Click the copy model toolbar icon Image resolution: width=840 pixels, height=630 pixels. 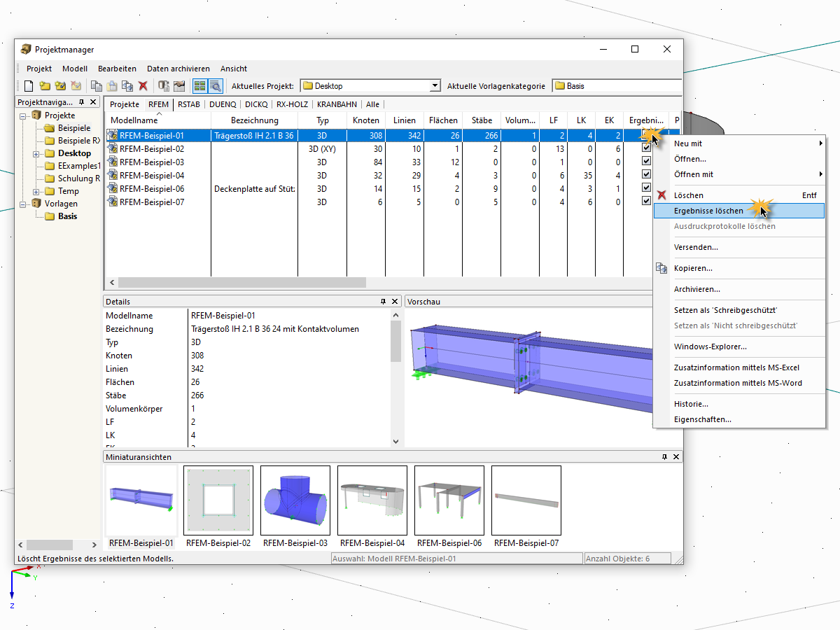pyautogui.click(x=127, y=86)
